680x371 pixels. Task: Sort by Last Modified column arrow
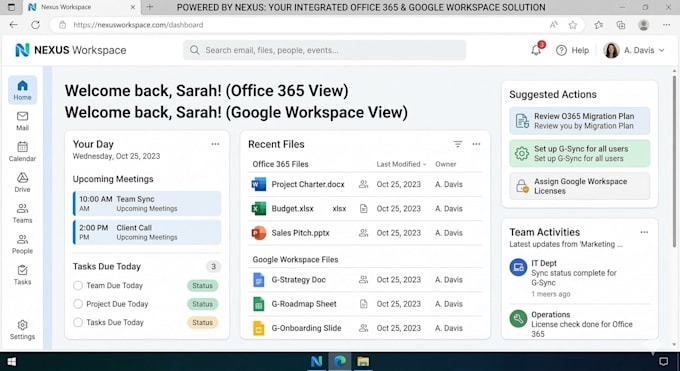click(425, 164)
